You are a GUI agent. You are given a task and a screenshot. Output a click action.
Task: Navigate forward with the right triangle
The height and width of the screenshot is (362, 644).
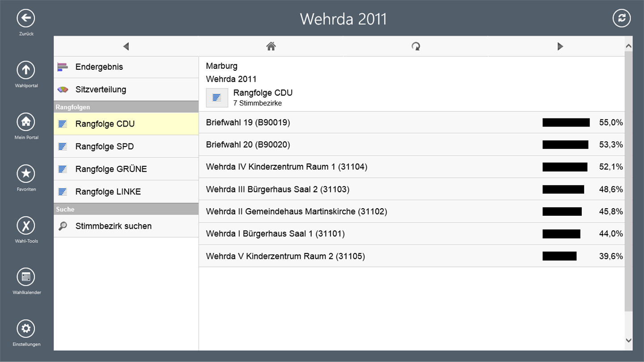pos(560,46)
